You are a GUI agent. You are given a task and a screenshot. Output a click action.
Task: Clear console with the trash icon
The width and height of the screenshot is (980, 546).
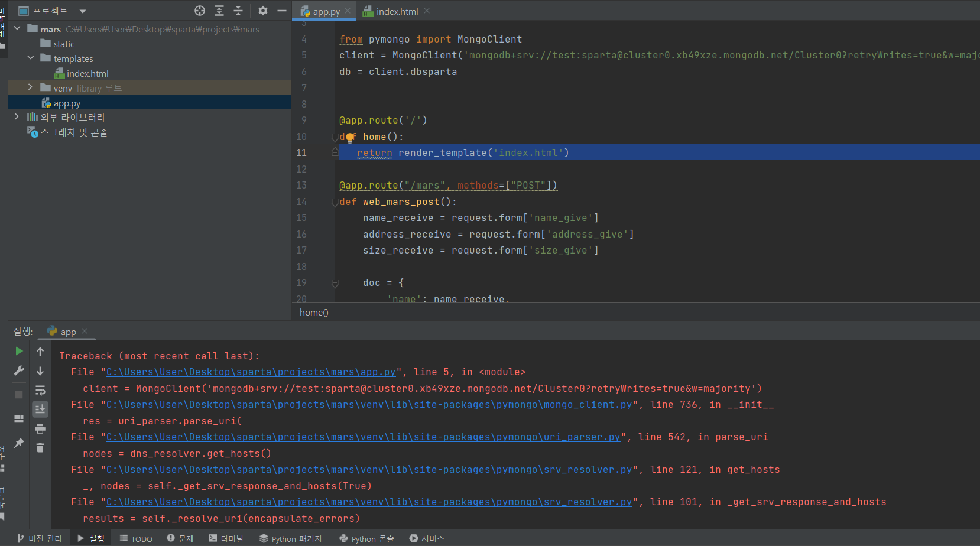[40, 447]
